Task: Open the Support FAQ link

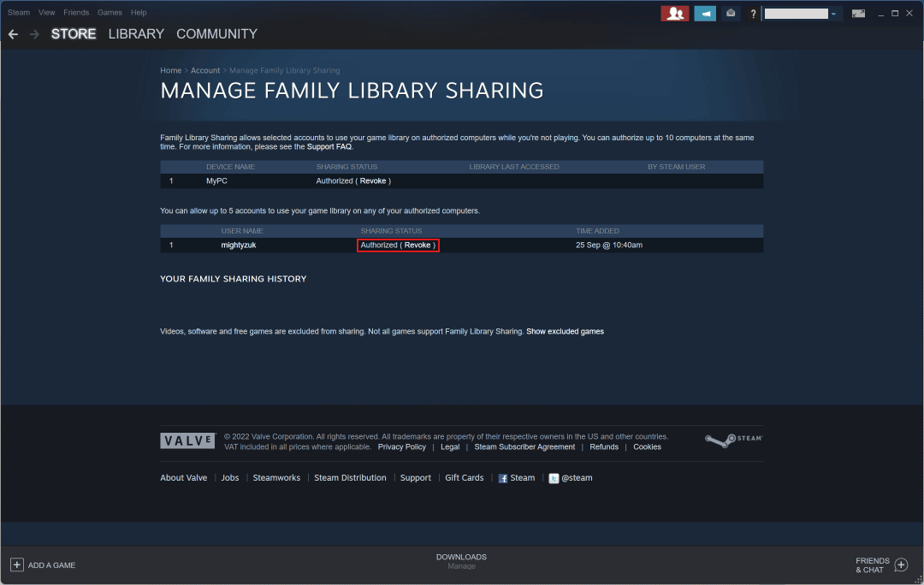Action: 329,147
